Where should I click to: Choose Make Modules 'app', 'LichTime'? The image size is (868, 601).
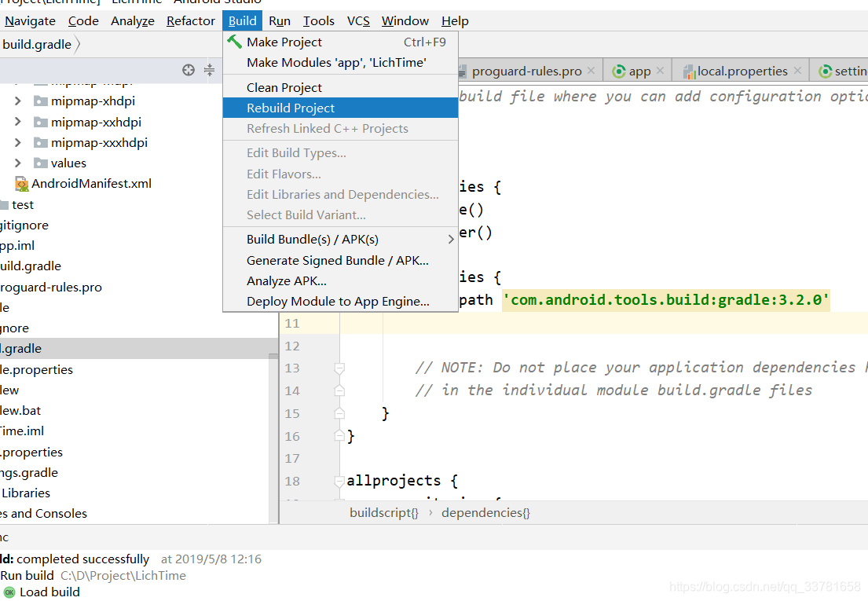340,63
